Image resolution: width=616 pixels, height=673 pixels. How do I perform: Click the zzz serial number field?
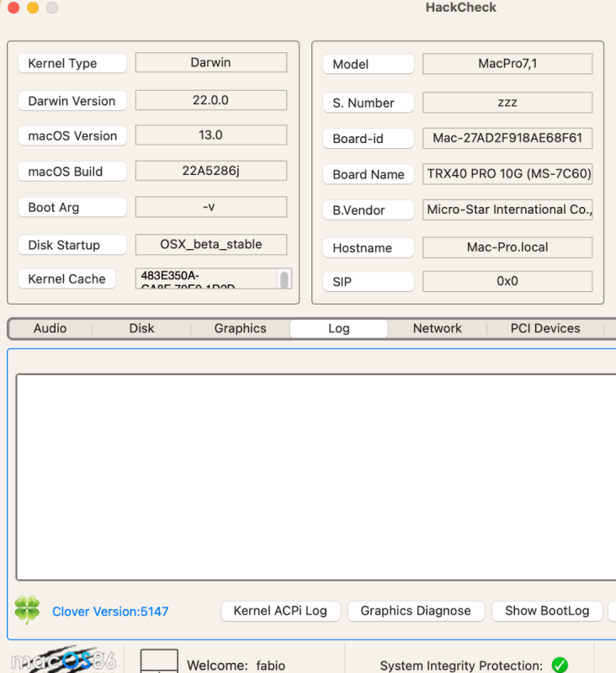pos(507,102)
